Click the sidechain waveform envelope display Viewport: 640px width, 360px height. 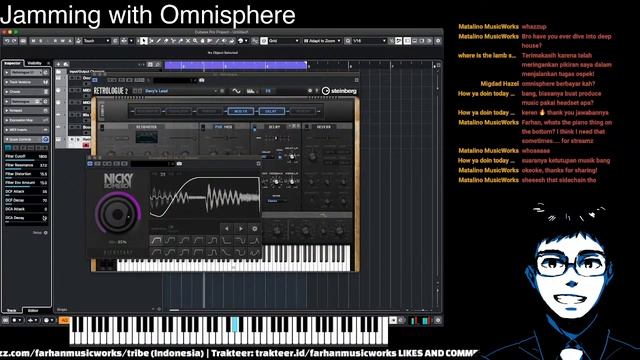pyautogui.click(x=204, y=197)
